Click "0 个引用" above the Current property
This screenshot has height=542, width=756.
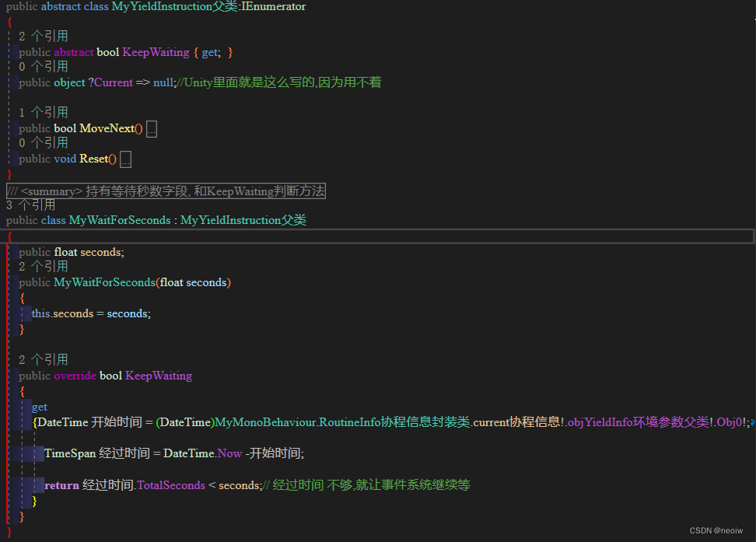tap(41, 66)
